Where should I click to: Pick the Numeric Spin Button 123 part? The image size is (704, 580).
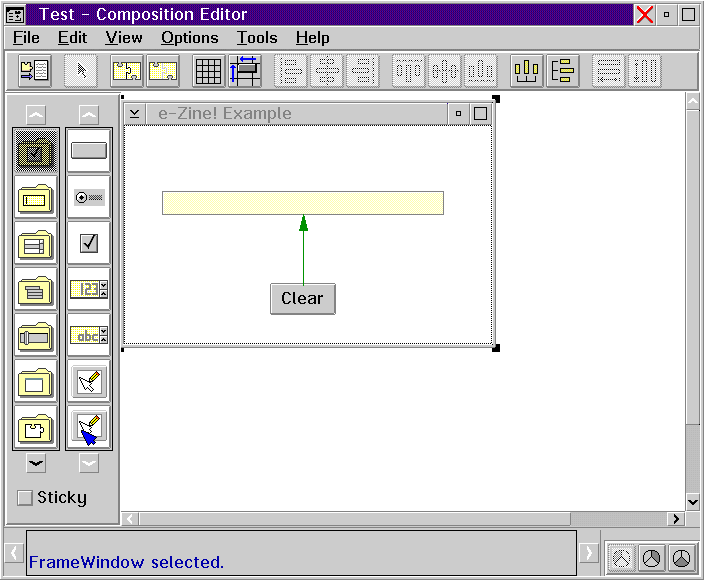click(89, 290)
